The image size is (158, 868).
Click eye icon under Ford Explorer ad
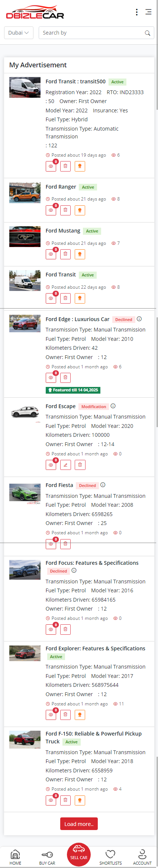pos(51,715)
